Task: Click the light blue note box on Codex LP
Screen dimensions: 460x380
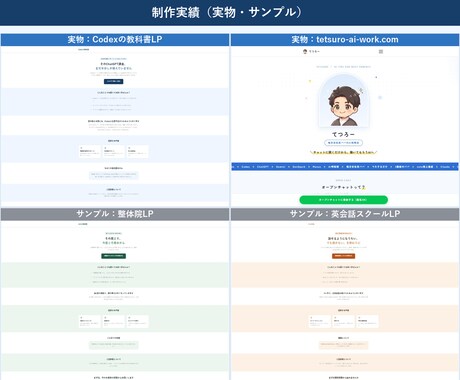Action: point(114,175)
